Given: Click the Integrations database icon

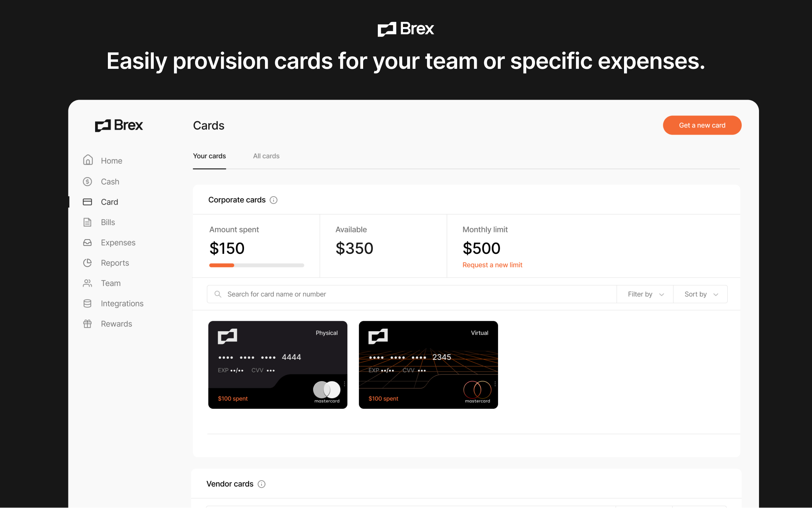Looking at the screenshot, I should click(x=88, y=303).
